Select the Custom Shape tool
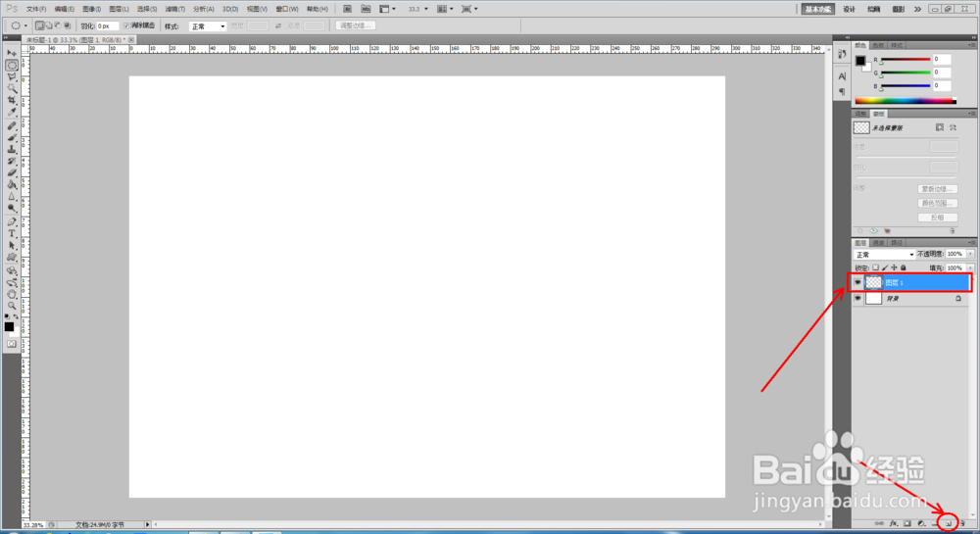Viewport: 980px width, 534px height. [11, 258]
